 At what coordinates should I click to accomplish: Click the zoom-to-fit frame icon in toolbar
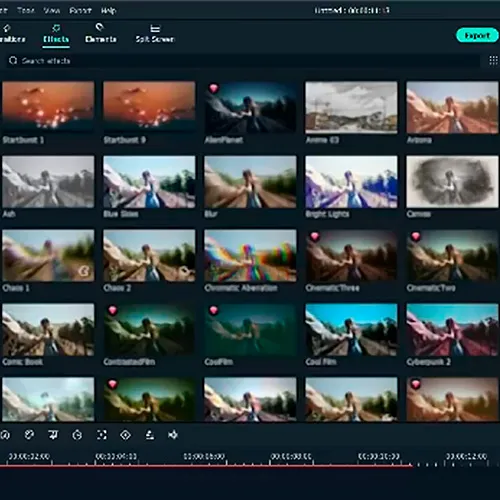(x=102, y=435)
